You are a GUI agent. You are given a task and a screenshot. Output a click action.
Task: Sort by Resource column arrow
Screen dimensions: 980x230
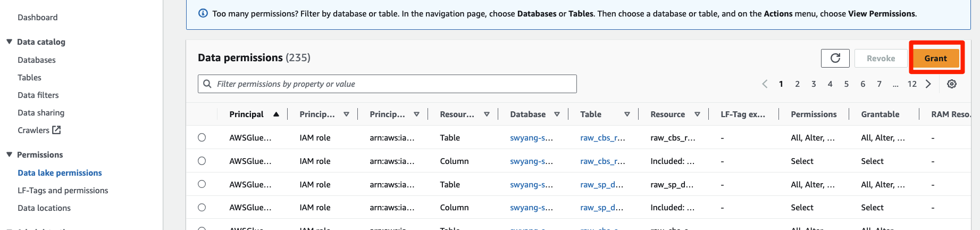[697, 114]
